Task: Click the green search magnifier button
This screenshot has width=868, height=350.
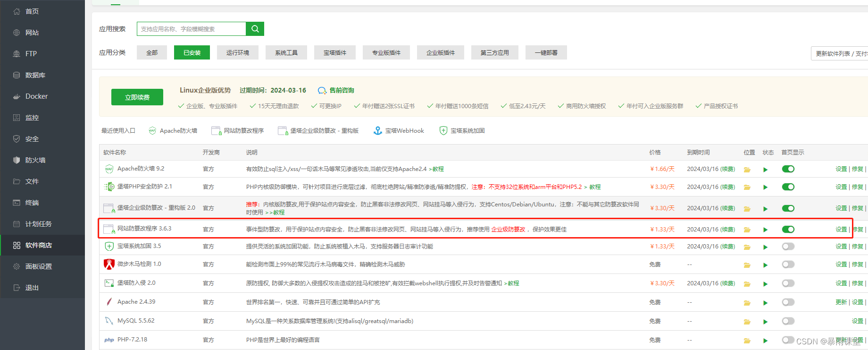Action: (255, 29)
